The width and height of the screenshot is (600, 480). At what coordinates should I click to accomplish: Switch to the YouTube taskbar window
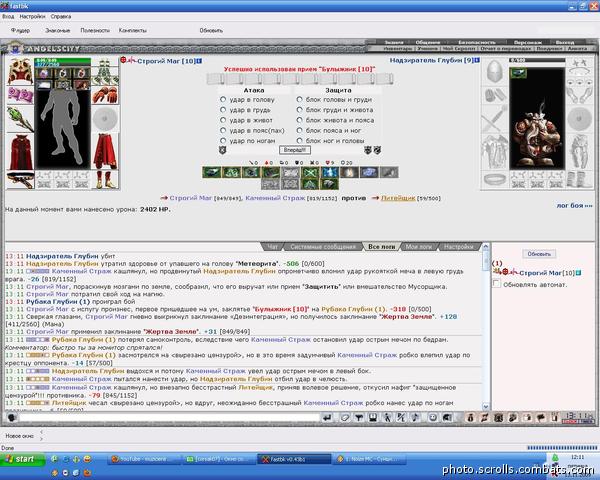[144, 459]
